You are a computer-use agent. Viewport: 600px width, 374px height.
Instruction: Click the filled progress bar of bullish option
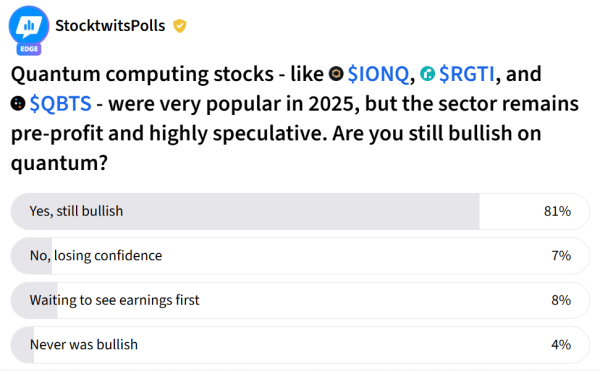[x=245, y=211]
